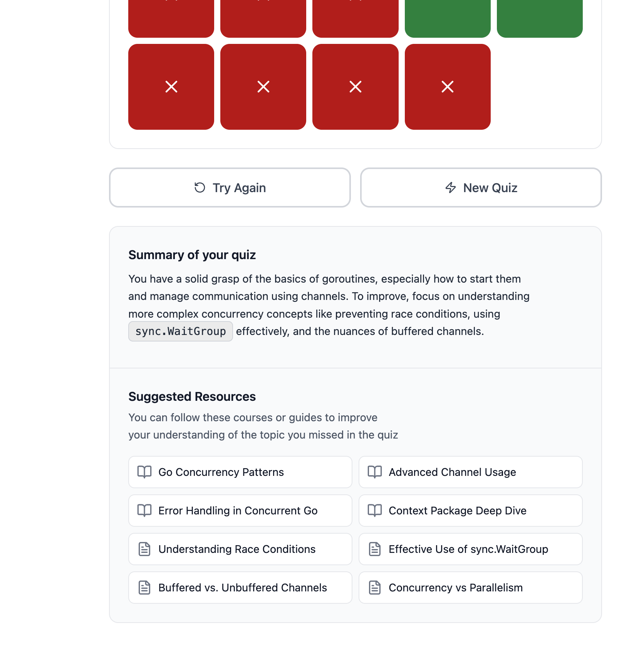The height and width of the screenshot is (653, 644).
Task: Click the document icon beside Understanding Race Conditions
Action: (x=144, y=549)
